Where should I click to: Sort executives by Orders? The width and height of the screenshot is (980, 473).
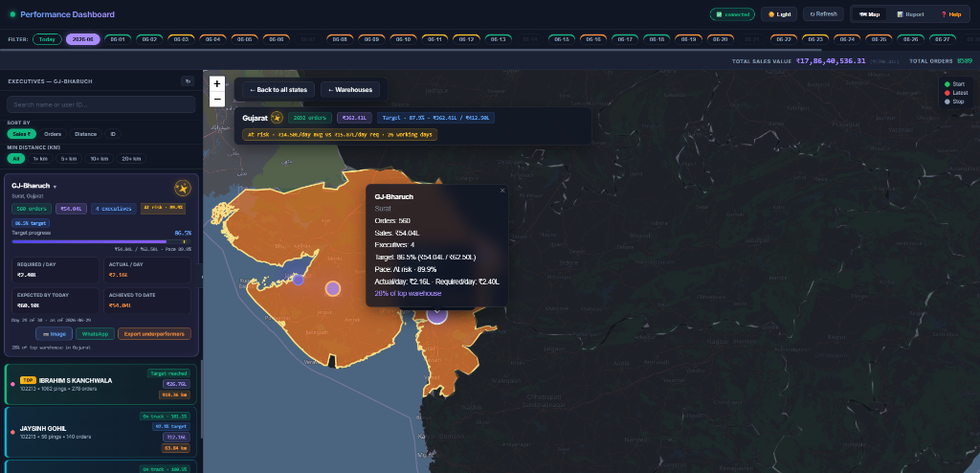[53, 134]
